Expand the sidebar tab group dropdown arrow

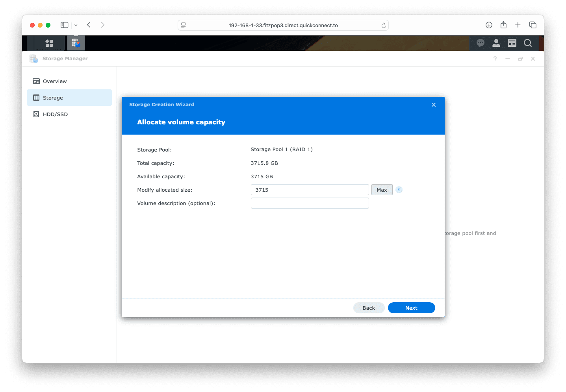pyautogui.click(x=76, y=25)
